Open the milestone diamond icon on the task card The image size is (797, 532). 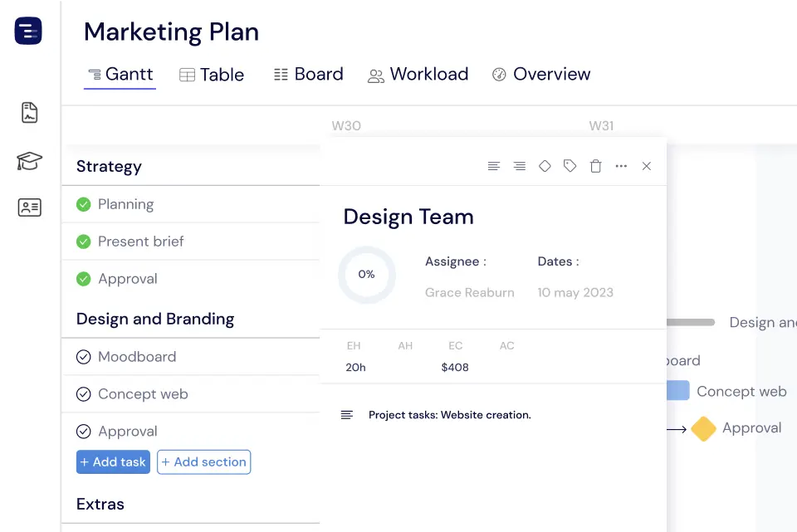545,166
